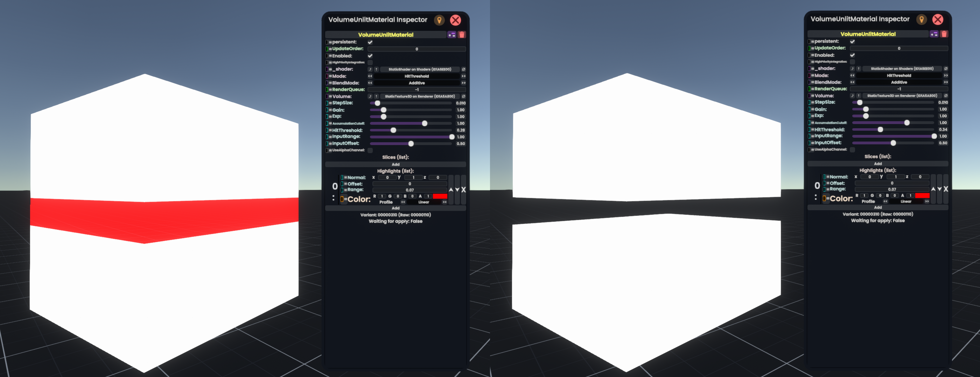
Task: Enable UseAlphaChannel in the left inspector
Action: pyautogui.click(x=370, y=150)
